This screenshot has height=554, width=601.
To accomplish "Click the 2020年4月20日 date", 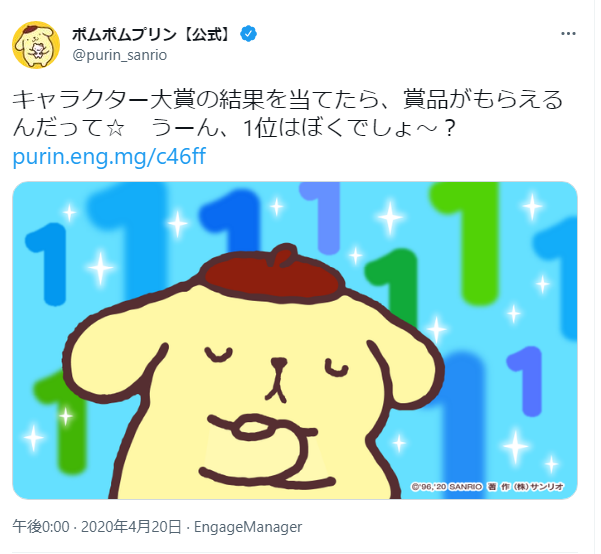I will click(131, 527).
